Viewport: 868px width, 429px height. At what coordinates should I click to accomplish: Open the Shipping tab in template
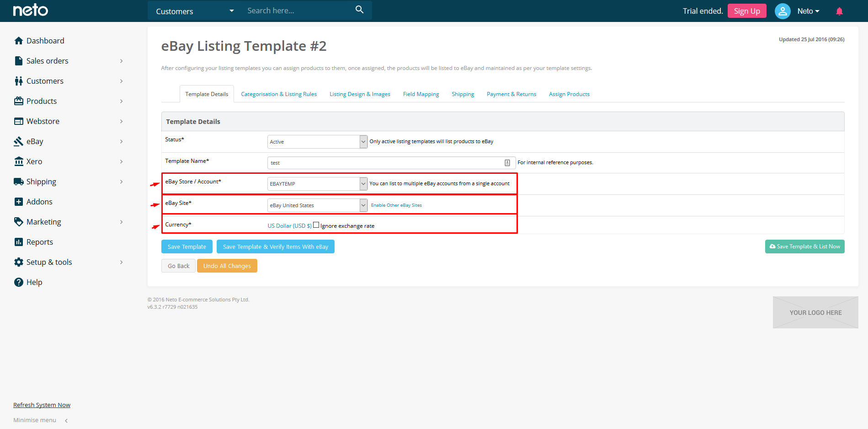pos(463,94)
